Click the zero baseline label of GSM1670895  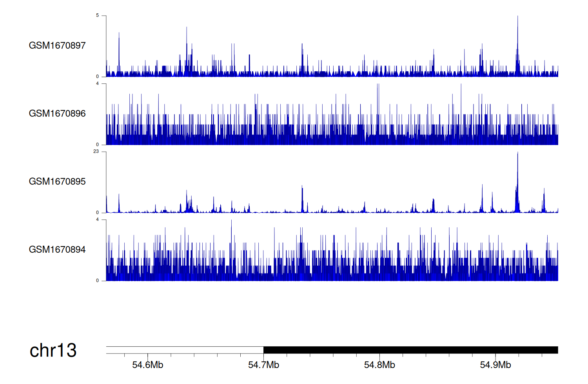(x=97, y=212)
